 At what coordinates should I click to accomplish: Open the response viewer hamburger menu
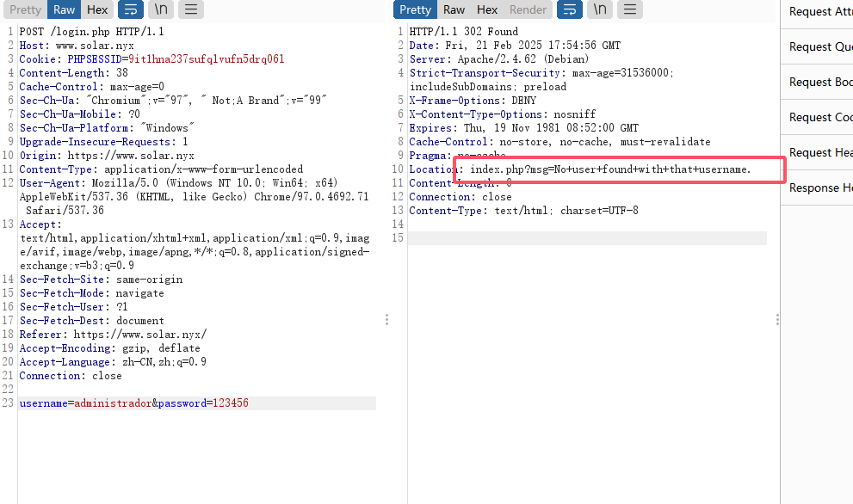click(630, 10)
